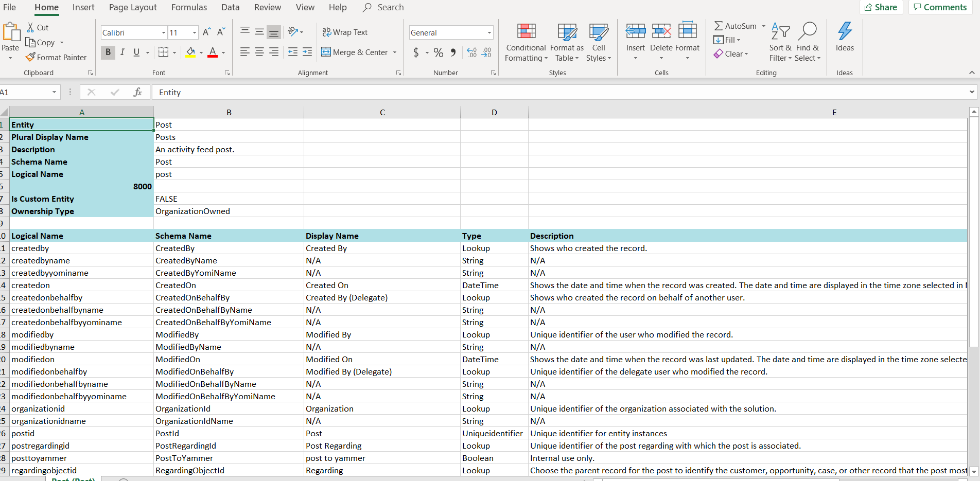Expand the font name Calibri dropdown

click(x=164, y=33)
